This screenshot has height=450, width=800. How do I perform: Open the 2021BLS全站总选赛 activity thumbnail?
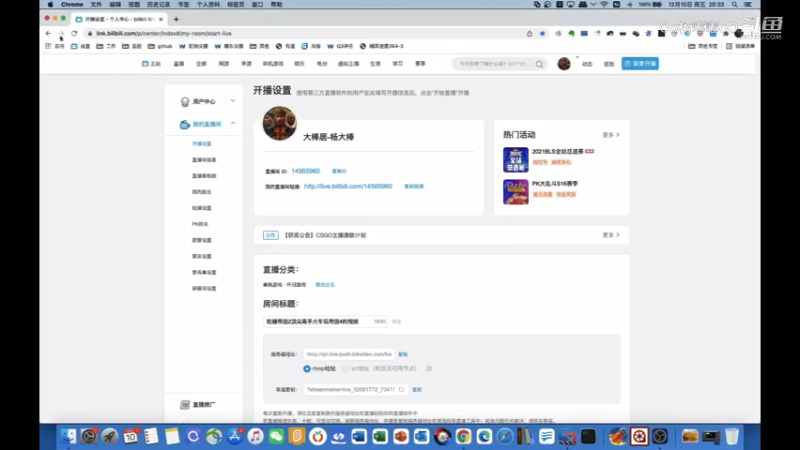[515, 160]
